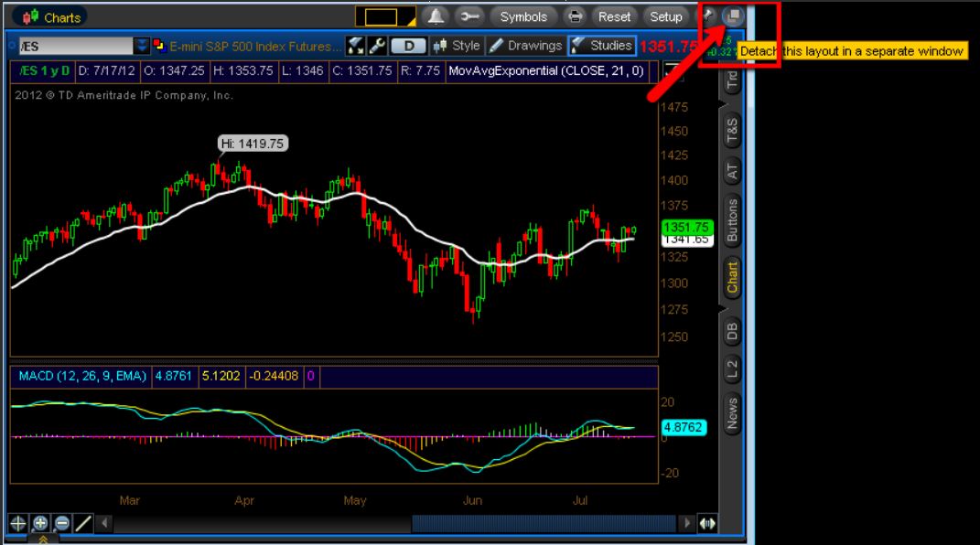
Task: Click the /ES symbol input field
Action: [x=76, y=46]
